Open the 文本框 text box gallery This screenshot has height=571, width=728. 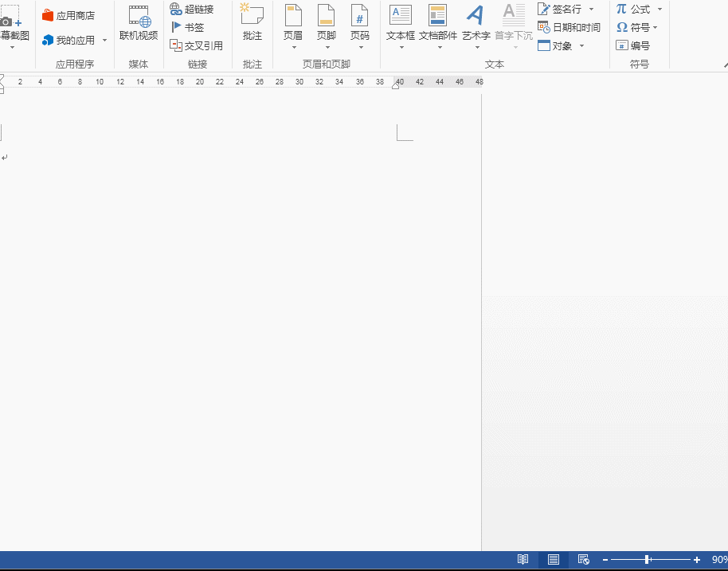point(401,47)
